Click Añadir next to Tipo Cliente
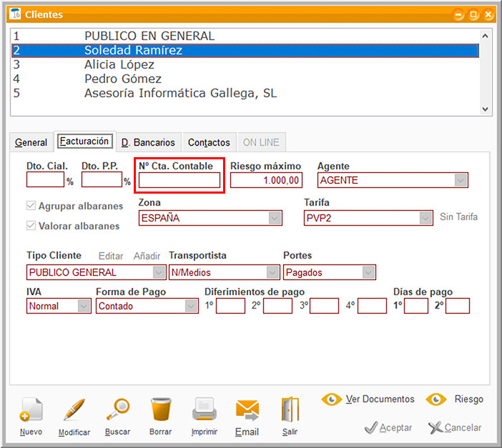Viewport: 502px width, 448px height. pos(147,256)
